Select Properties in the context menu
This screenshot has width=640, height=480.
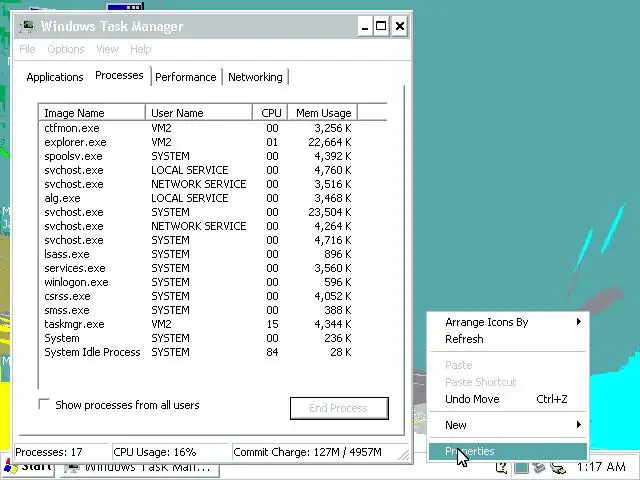[508, 451]
